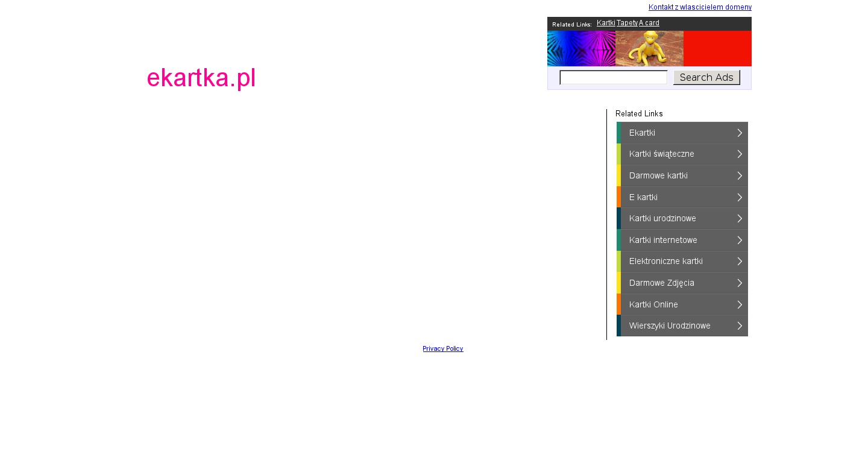868x472 pixels.
Task: Open Kartki świąteczne in Related Links
Action: [682, 154]
